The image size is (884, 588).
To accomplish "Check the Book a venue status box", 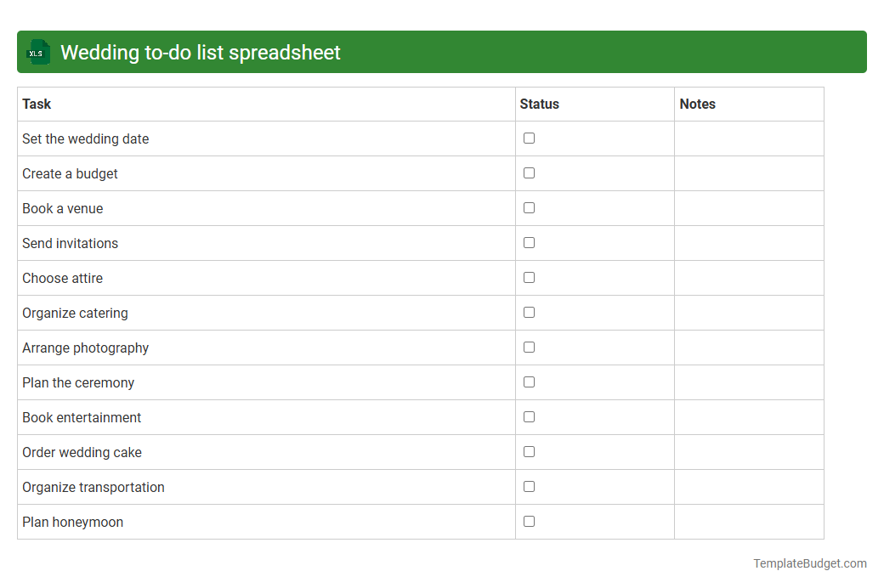I will 529,207.
